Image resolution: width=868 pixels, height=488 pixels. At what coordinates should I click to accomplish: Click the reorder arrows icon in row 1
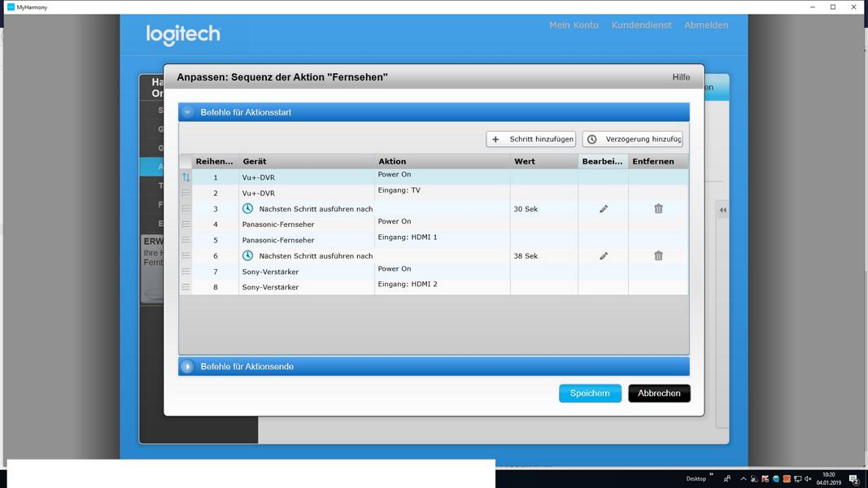[x=186, y=177]
